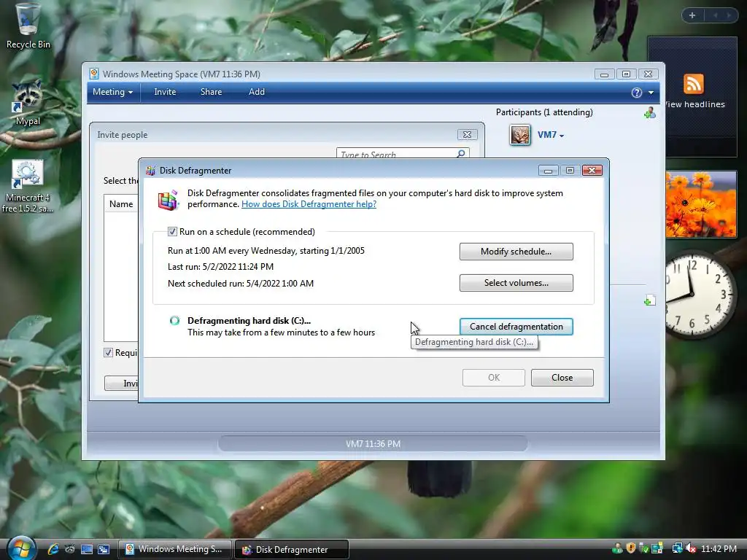Select the Minecraft 4 free desktop shortcut
The height and width of the screenshot is (560, 747).
click(x=28, y=186)
